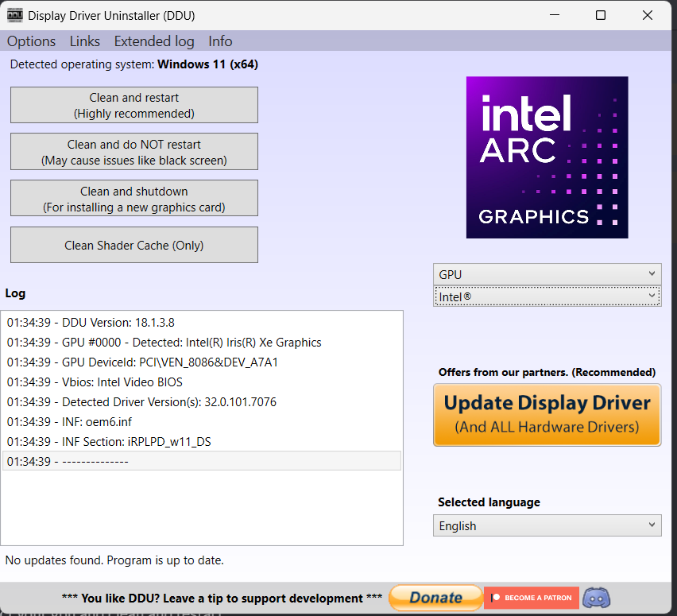Click the yellow Donate button
The image size is (677, 616).
point(435,598)
